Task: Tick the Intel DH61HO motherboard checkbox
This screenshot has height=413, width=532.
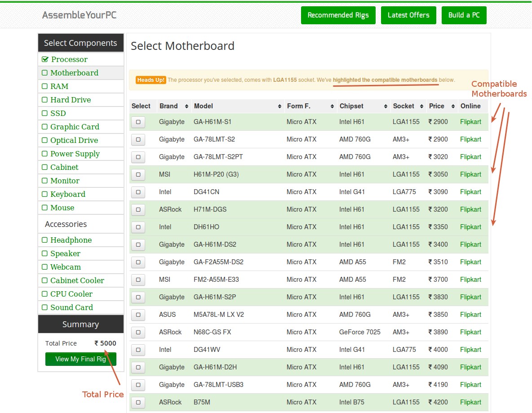Action: tap(138, 227)
